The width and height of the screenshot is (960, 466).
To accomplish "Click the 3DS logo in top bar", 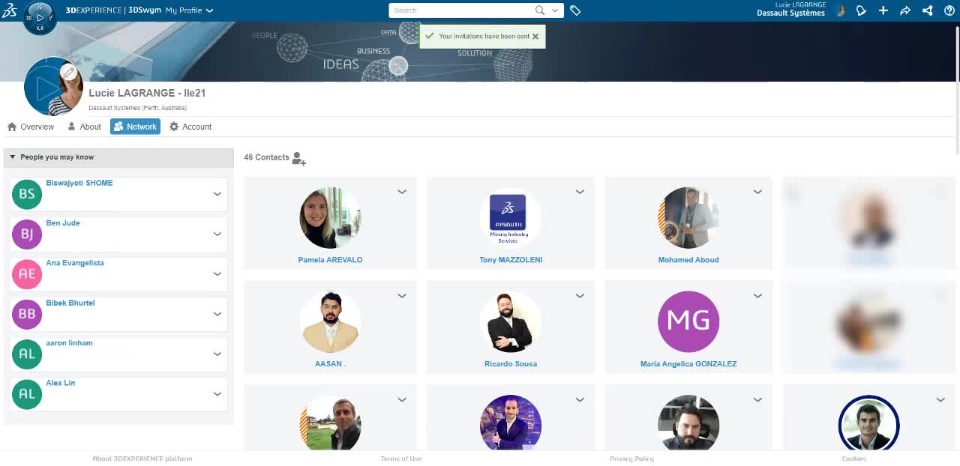I will (x=9, y=10).
